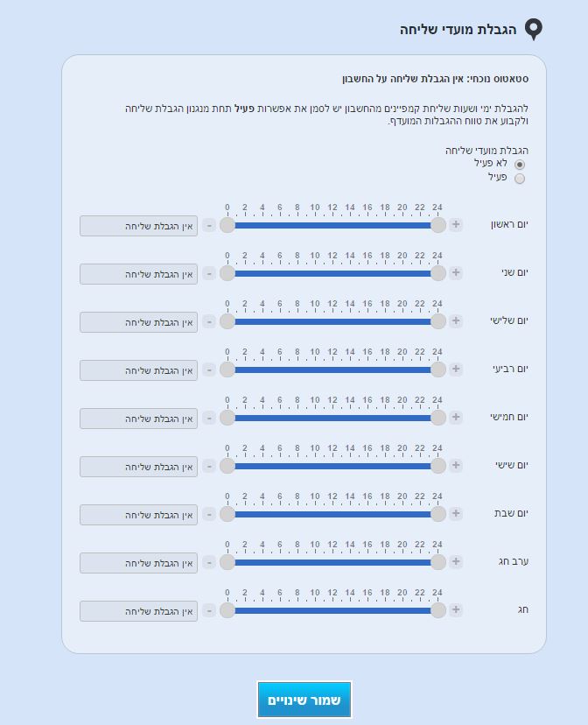Click the plus icon for יום שלישי
This screenshot has width=588, height=725.
coord(456,321)
